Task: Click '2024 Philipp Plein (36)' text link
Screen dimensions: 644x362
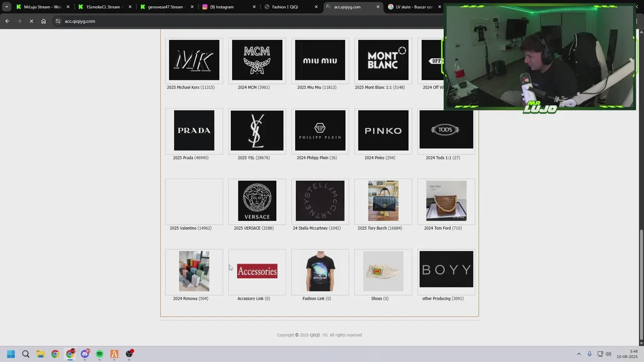Action: coord(316,158)
